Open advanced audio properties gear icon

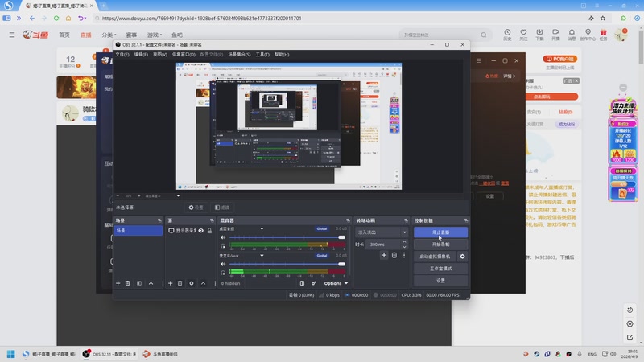pyautogui.click(x=313, y=283)
